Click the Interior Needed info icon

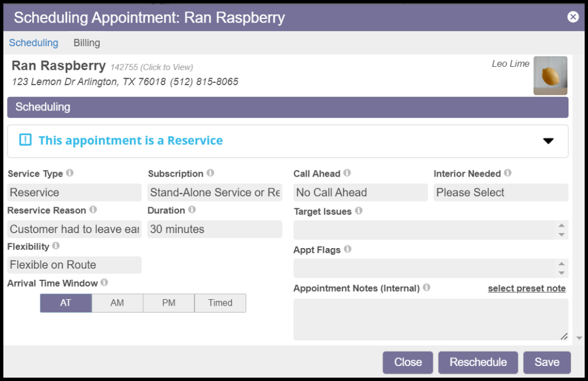(507, 173)
